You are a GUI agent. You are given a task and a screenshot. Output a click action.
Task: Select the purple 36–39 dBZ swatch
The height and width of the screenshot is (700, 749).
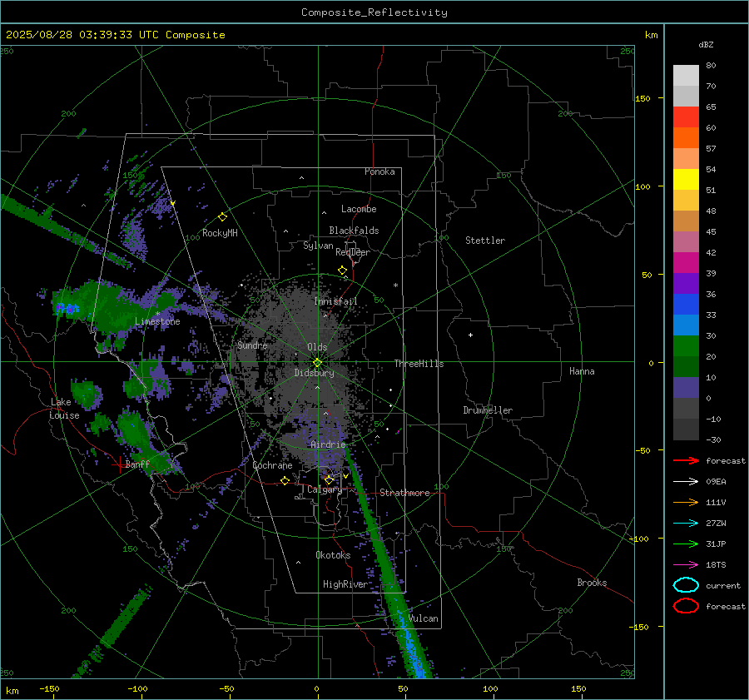pyautogui.click(x=686, y=283)
